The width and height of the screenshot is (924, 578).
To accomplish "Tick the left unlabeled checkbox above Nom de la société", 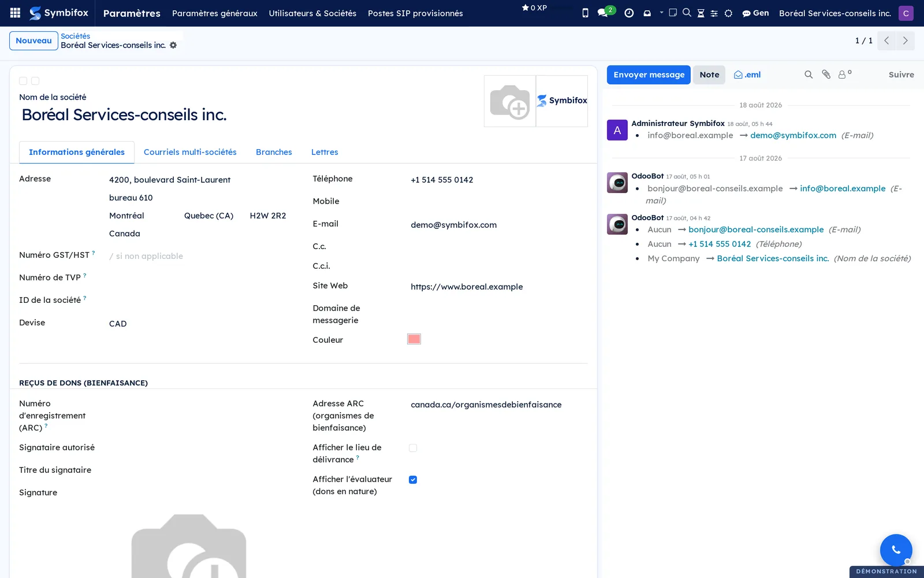I will pyautogui.click(x=23, y=81).
